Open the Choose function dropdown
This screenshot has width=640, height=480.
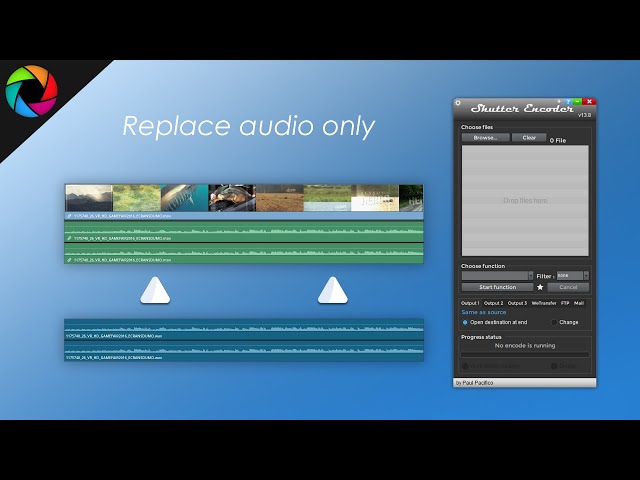pos(498,276)
